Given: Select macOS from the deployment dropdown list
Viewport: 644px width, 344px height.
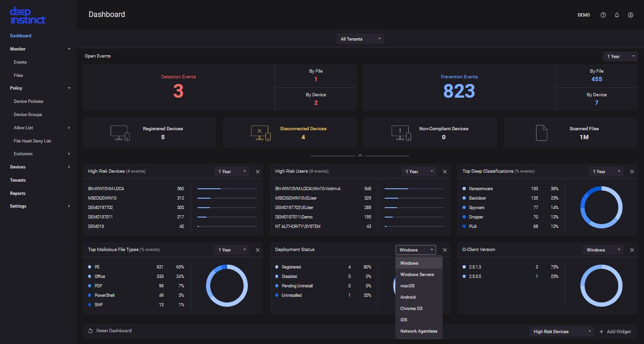Looking at the screenshot, I should [407, 286].
